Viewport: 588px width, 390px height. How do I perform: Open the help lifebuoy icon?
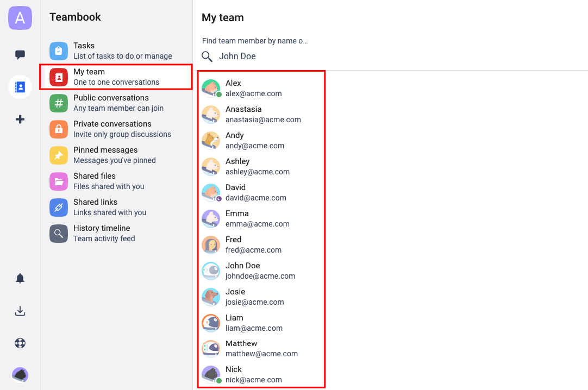tap(20, 343)
